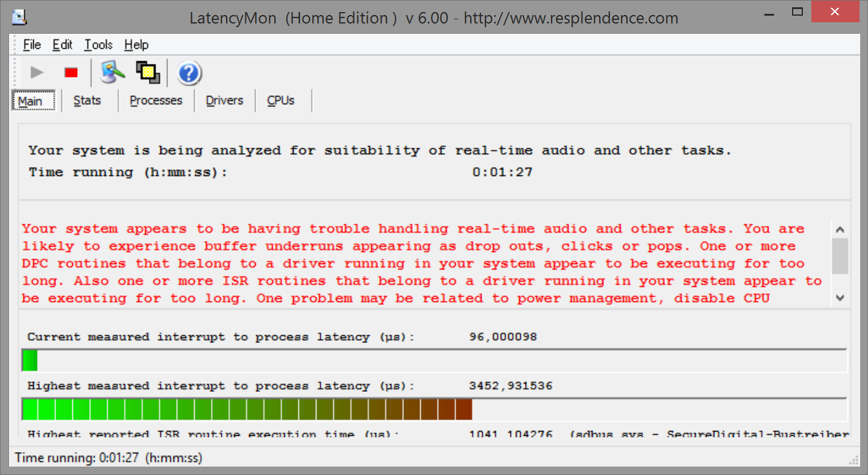The width and height of the screenshot is (868, 475).
Task: Click the up arrow of the red report scrollbar
Action: click(x=840, y=229)
